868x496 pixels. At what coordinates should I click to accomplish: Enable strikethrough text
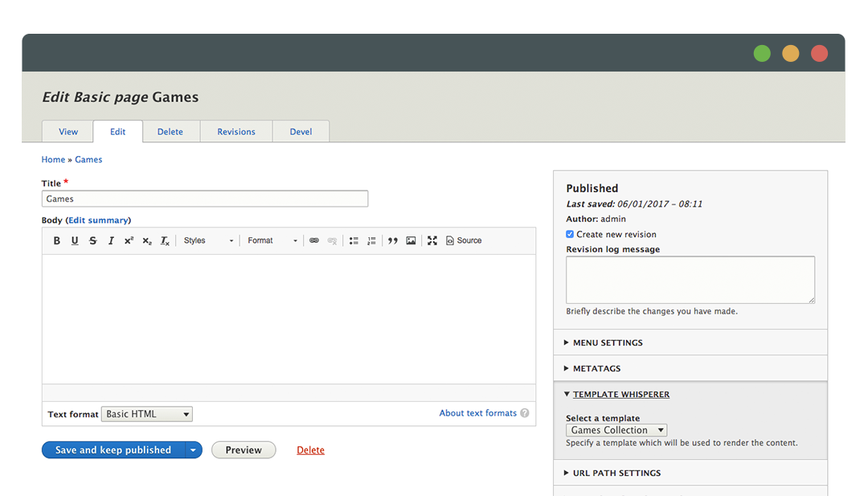pos(92,240)
